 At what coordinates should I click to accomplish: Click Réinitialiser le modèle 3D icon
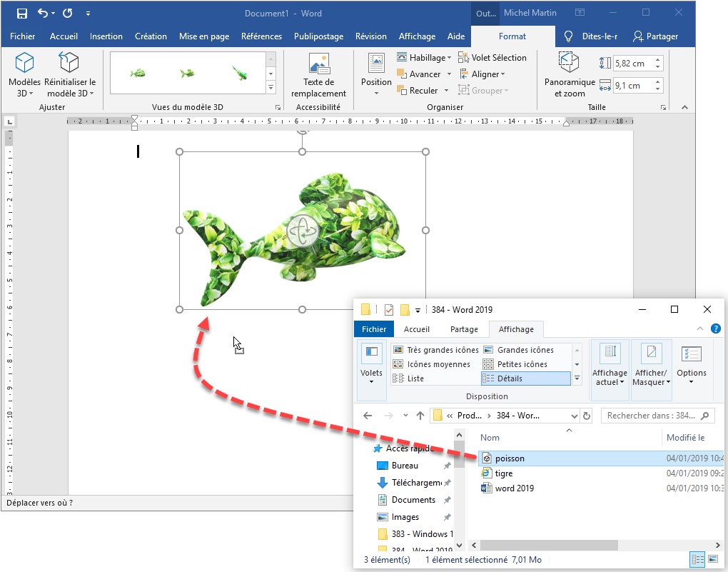[x=69, y=64]
